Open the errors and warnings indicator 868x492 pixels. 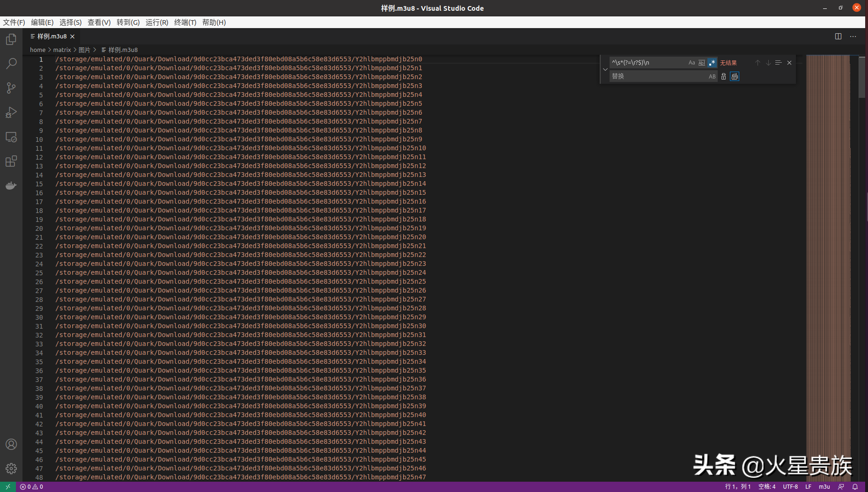point(31,487)
